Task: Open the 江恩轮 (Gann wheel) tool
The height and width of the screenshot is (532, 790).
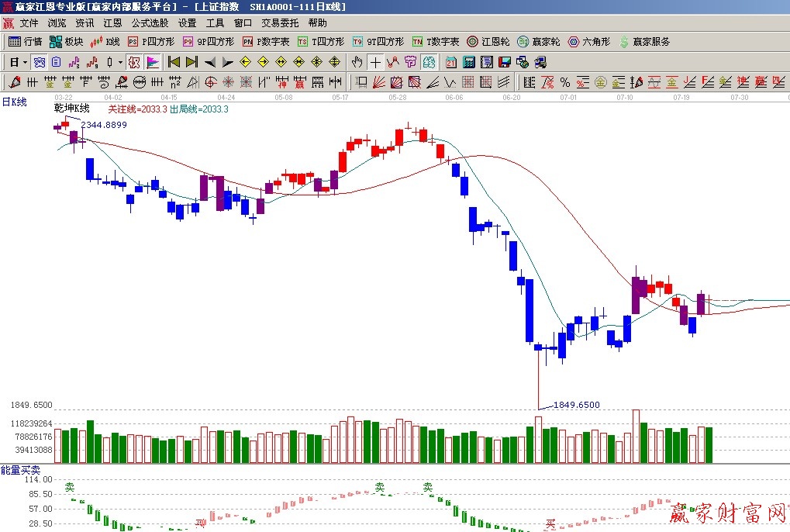Action: coord(488,41)
